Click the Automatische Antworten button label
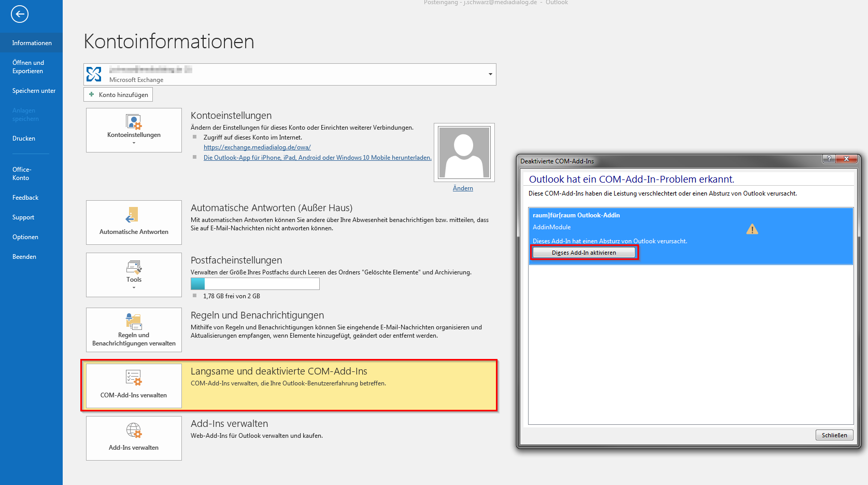 [x=134, y=232]
